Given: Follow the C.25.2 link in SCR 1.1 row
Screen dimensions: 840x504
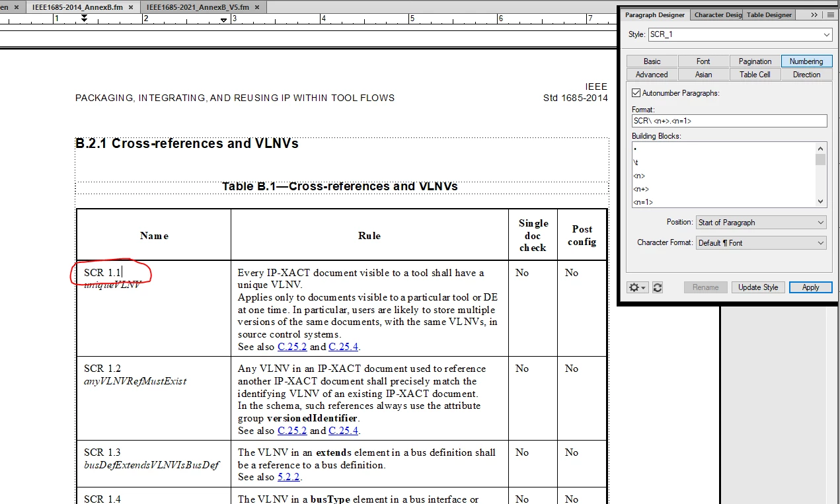Looking at the screenshot, I should pos(292,347).
